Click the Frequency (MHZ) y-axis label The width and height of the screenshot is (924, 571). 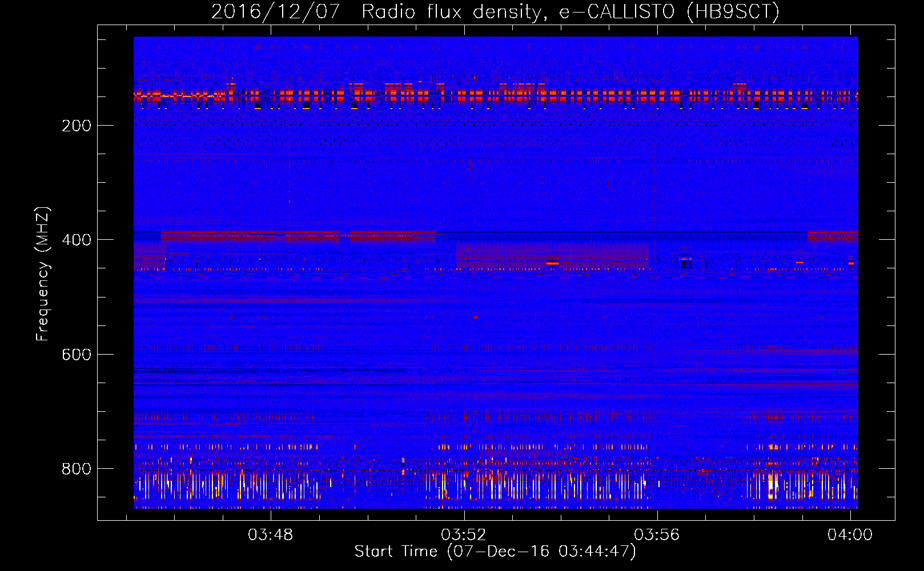tap(43, 274)
